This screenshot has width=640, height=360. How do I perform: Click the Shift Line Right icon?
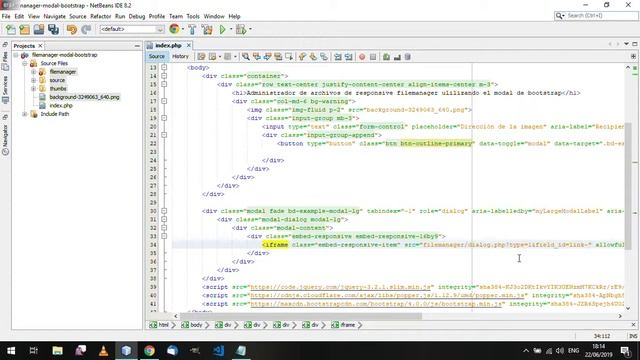point(348,57)
